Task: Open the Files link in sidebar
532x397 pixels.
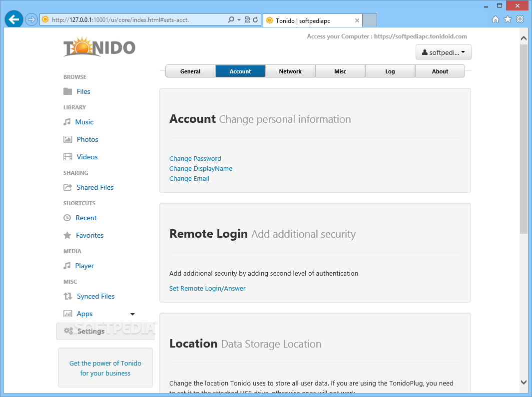Action: (83, 91)
